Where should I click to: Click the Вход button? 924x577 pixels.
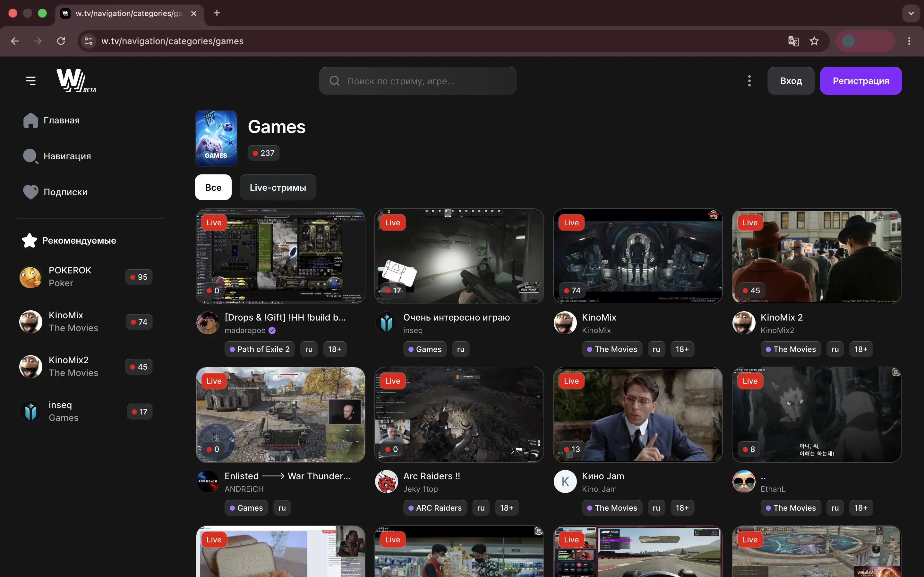(x=791, y=81)
